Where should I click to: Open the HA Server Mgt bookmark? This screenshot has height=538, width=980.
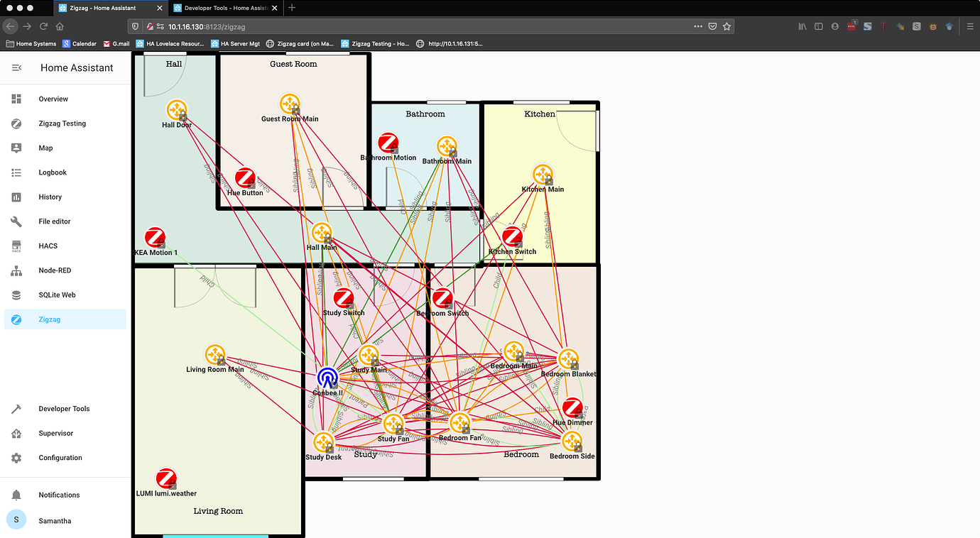pyautogui.click(x=235, y=43)
